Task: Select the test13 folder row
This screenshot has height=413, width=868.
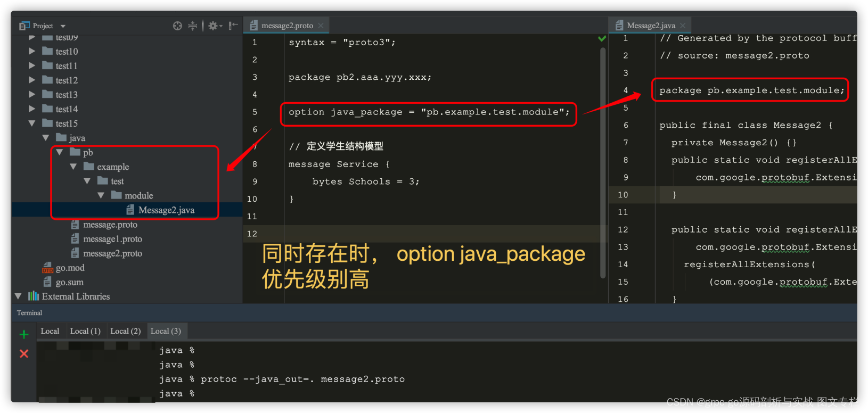Action: 127,94
